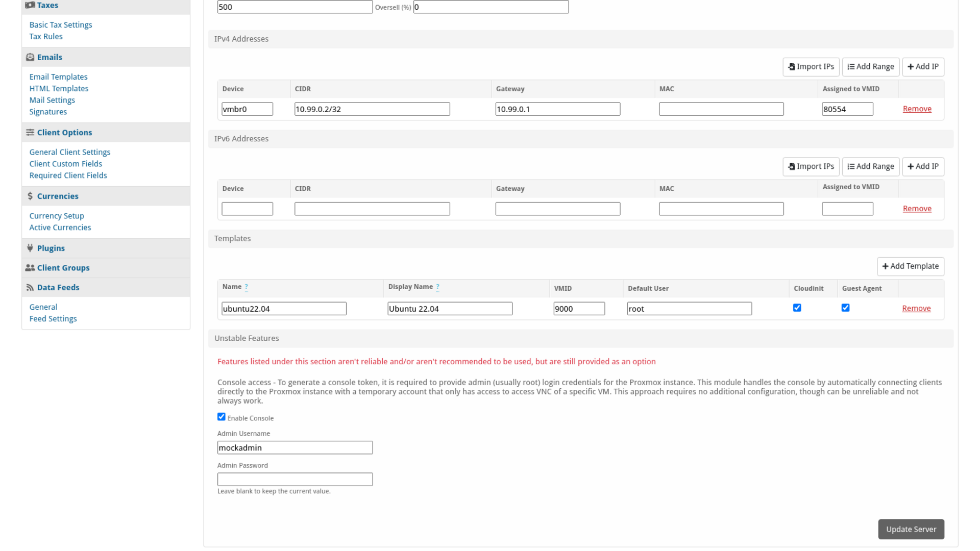Open Tax Rules page

[46, 36]
